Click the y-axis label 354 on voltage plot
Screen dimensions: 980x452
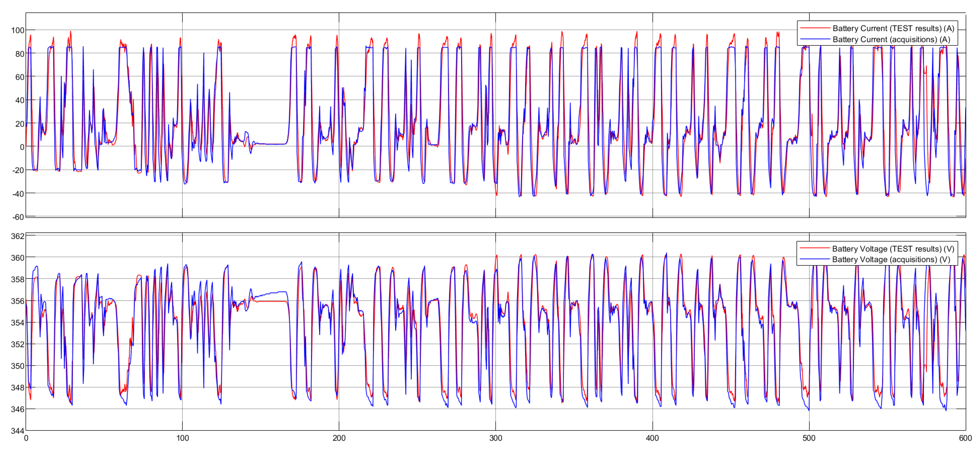point(18,323)
